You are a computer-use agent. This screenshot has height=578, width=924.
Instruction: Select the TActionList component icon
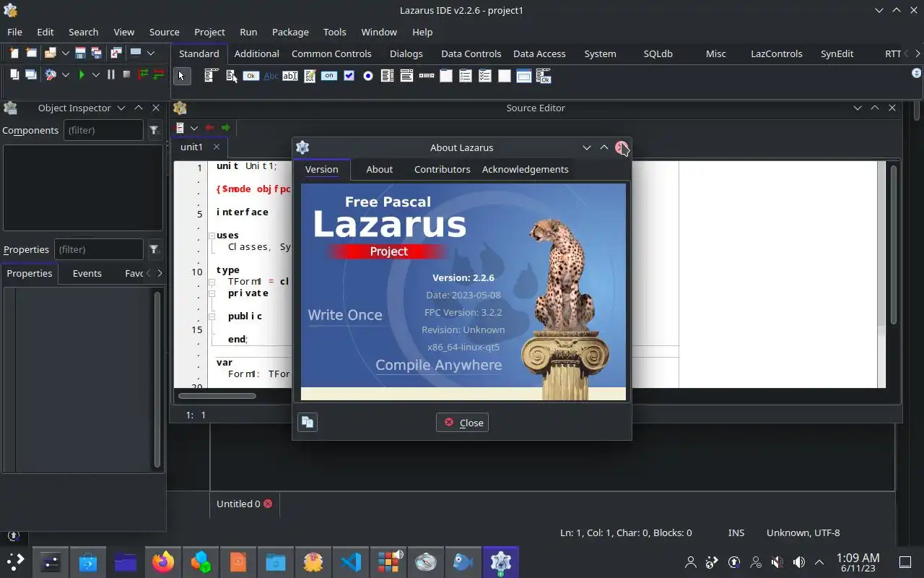click(x=544, y=76)
